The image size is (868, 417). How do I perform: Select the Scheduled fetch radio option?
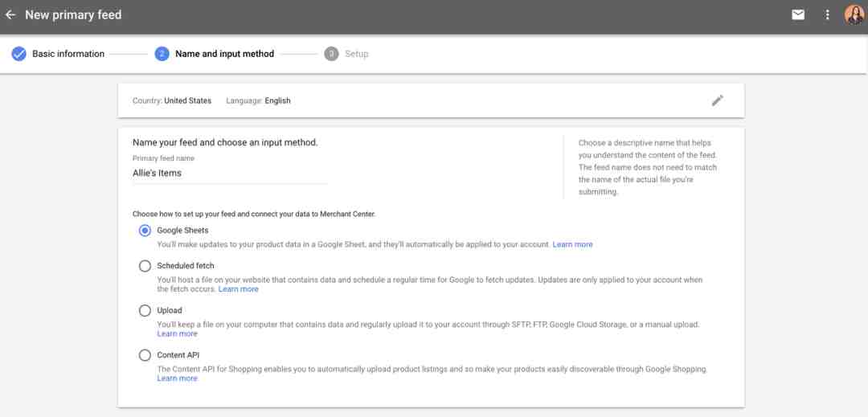click(145, 266)
